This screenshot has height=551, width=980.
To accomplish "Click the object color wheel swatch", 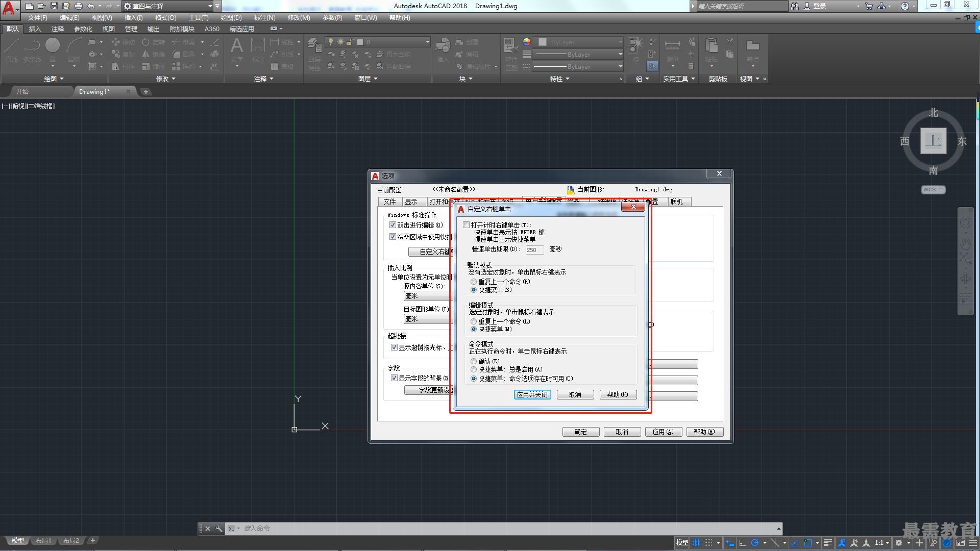I will tap(527, 42).
